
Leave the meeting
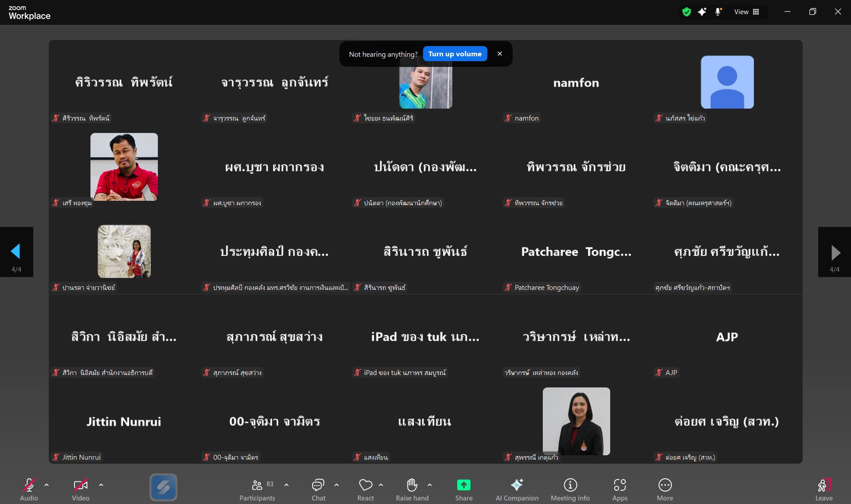point(824,489)
